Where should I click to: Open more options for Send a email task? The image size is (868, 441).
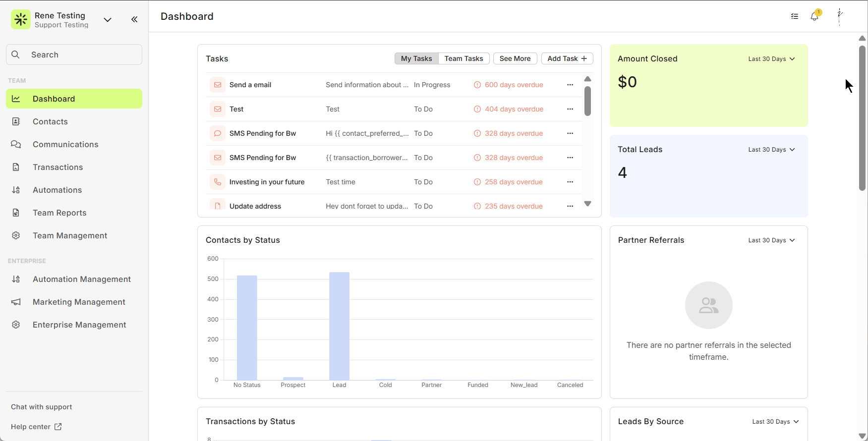pyautogui.click(x=570, y=85)
